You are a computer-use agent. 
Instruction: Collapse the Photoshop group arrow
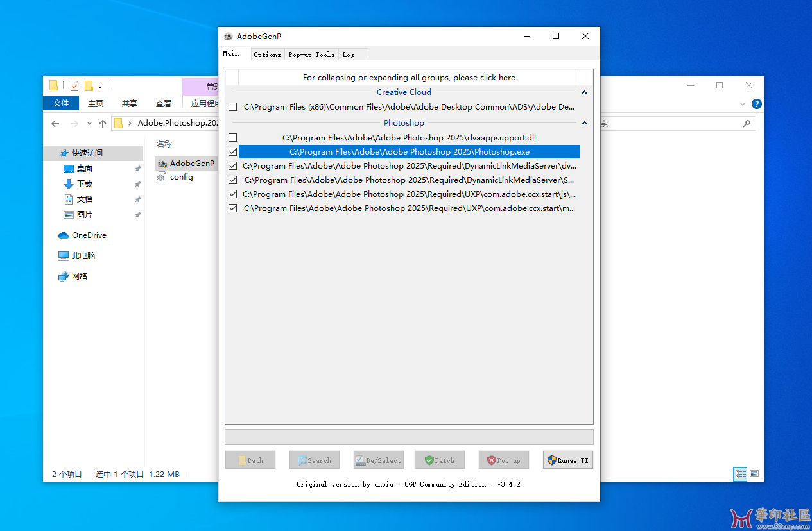584,123
